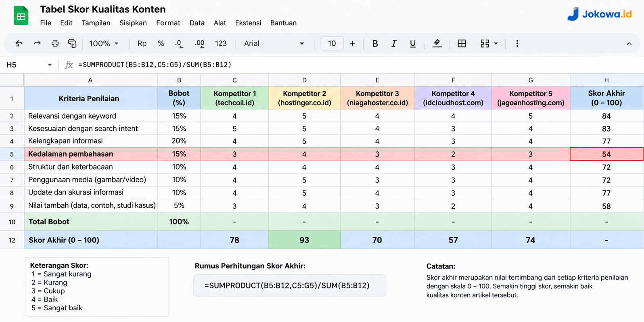
Task: Click the print icon
Action: 55,44
